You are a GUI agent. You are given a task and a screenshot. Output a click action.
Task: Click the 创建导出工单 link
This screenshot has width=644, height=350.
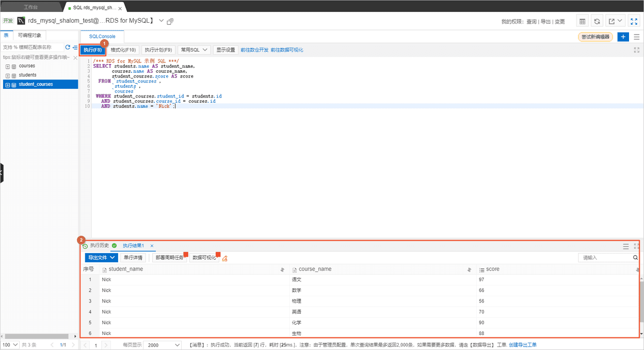pyautogui.click(x=522, y=345)
